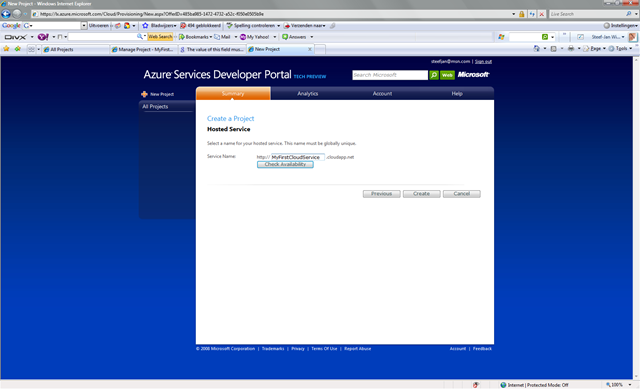Click the browser Back arrow button
The image size is (640, 389).
(x=6, y=14)
